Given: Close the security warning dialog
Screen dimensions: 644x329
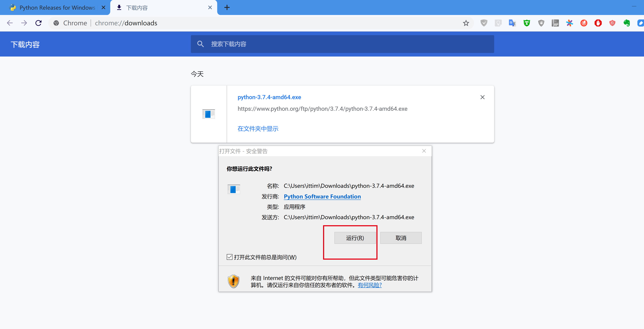Looking at the screenshot, I should (424, 151).
